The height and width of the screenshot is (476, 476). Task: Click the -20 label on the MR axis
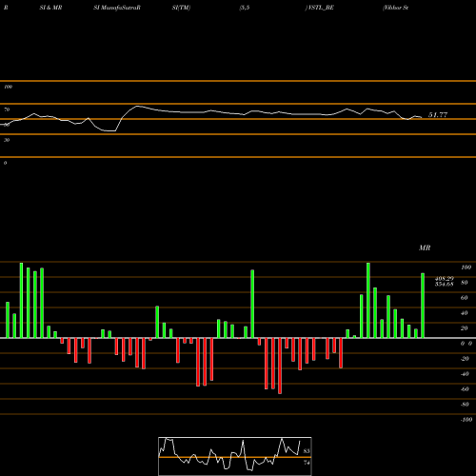pos(465,359)
